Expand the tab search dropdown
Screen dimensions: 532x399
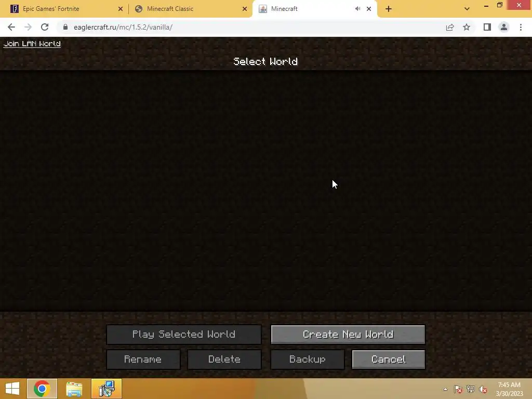pyautogui.click(x=467, y=9)
